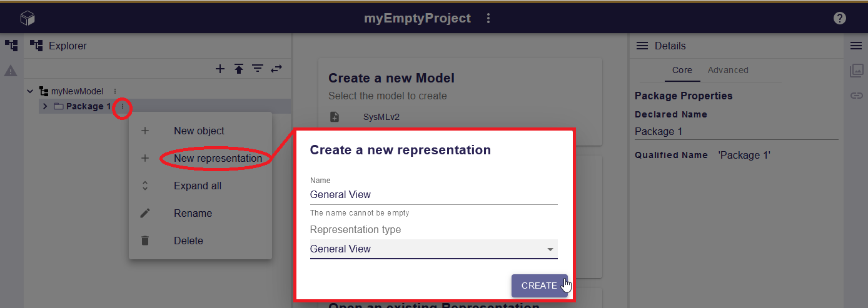Click the plus new model icon in Explorer
868x308 pixels.
pos(220,69)
